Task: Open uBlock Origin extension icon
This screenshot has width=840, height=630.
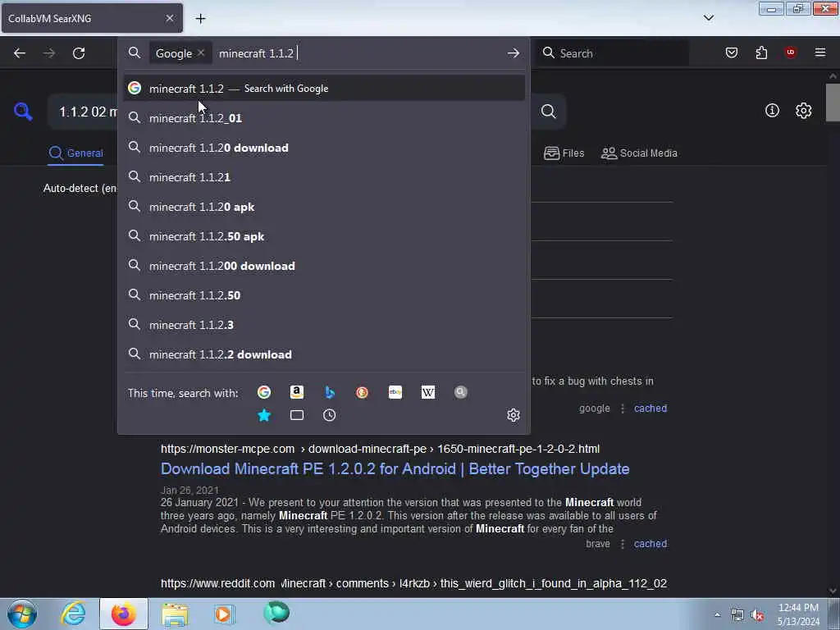Action: pos(790,52)
